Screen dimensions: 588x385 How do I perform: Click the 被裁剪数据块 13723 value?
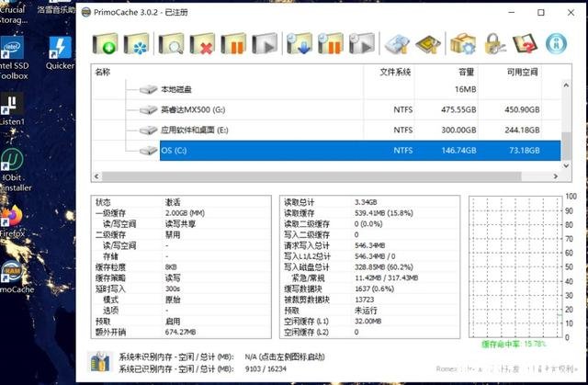(x=364, y=300)
